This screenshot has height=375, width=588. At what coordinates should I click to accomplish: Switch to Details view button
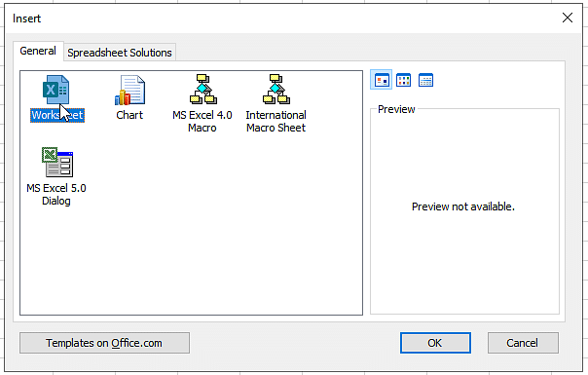(x=425, y=80)
